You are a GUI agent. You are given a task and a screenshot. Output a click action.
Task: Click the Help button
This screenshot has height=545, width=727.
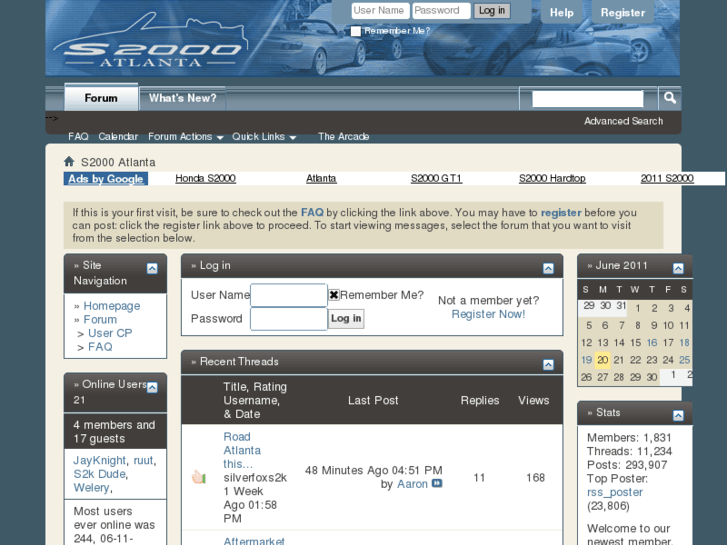[561, 13]
